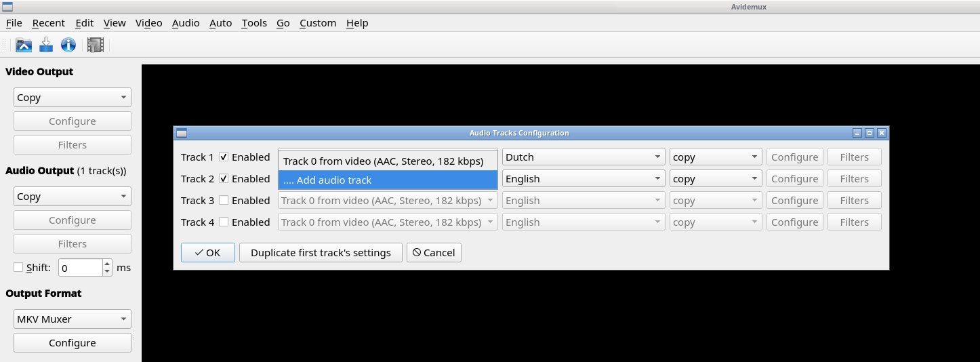980x362 pixels.
Task: Enable the Track 3 checkbox
Action: point(224,201)
